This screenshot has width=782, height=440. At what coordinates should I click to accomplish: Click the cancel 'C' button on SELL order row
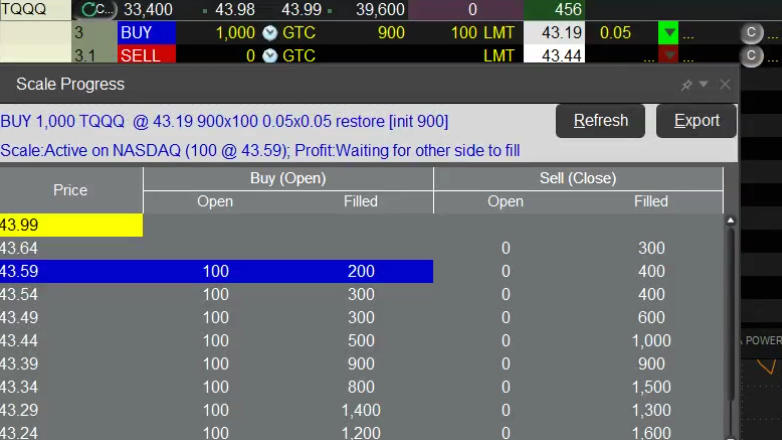[750, 55]
